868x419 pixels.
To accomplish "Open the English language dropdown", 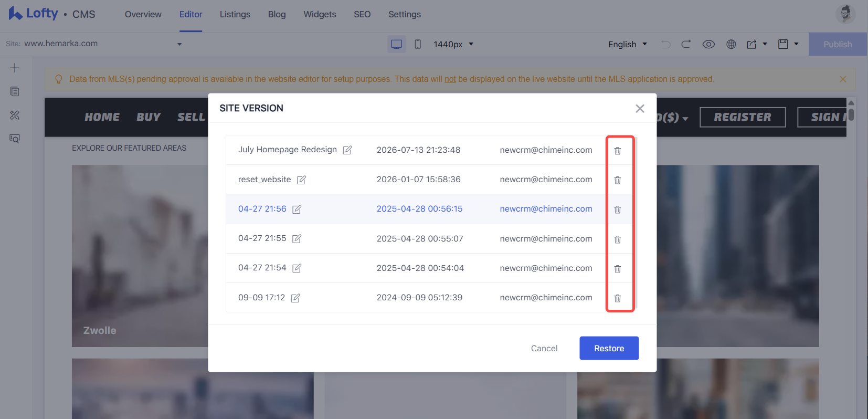I will [x=628, y=44].
